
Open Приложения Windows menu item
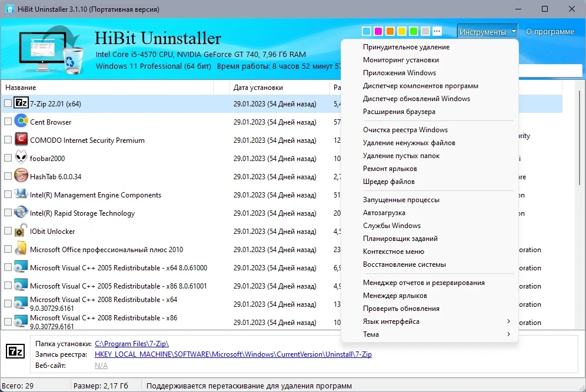(x=399, y=73)
